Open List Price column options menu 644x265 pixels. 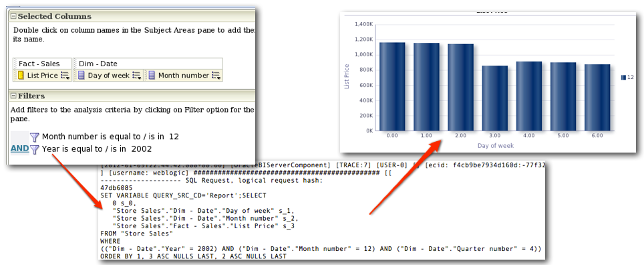(65, 76)
